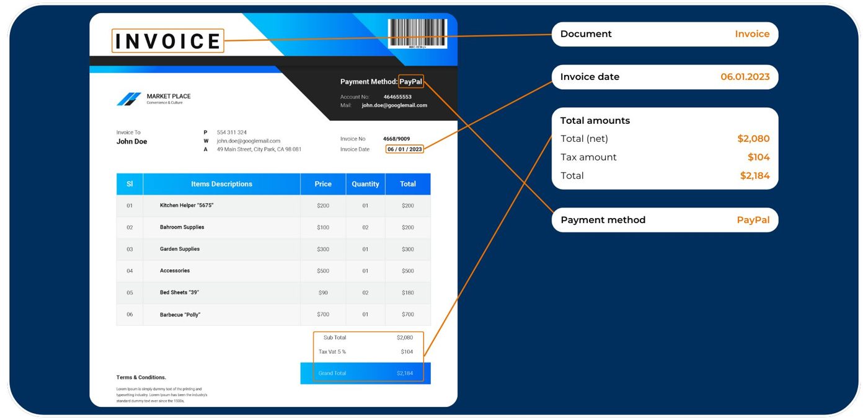This screenshot has height=420, width=868.
Task: Select the Kitchen Helper "5675" item
Action: pos(187,206)
